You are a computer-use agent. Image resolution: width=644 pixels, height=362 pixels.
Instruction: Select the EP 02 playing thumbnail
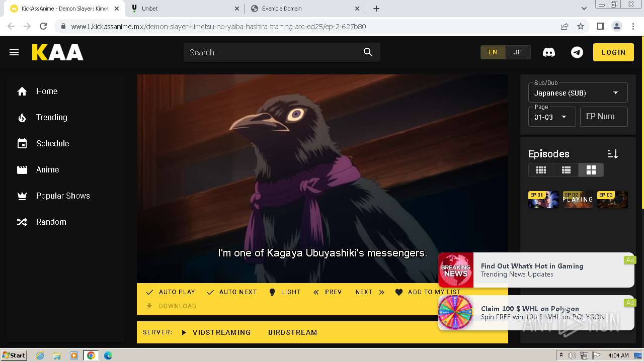click(x=578, y=200)
